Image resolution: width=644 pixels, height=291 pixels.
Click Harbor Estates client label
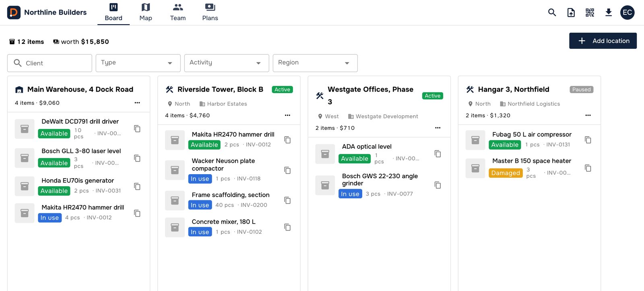click(x=227, y=104)
